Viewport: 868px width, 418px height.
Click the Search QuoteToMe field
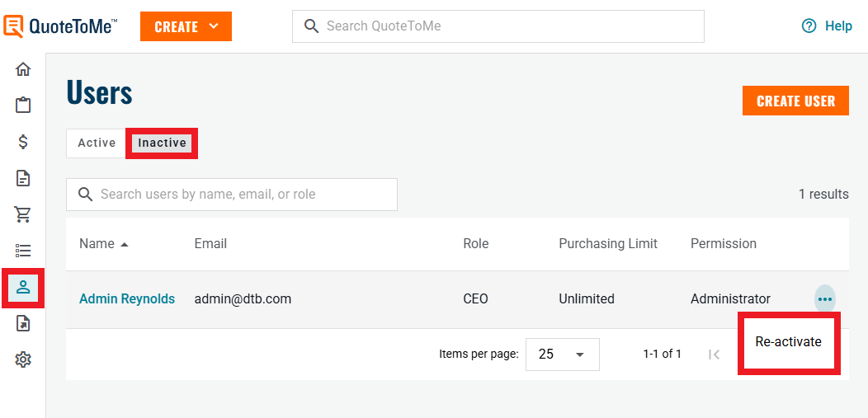(498, 26)
